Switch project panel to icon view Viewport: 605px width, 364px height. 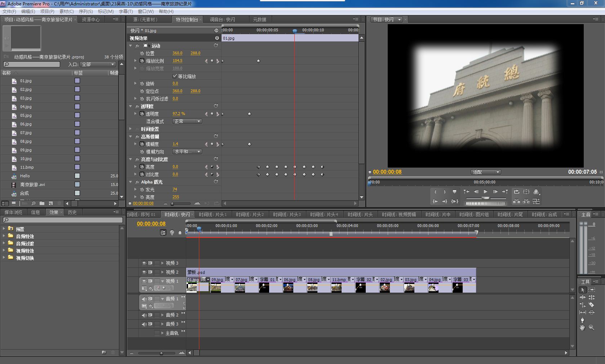pos(14,204)
